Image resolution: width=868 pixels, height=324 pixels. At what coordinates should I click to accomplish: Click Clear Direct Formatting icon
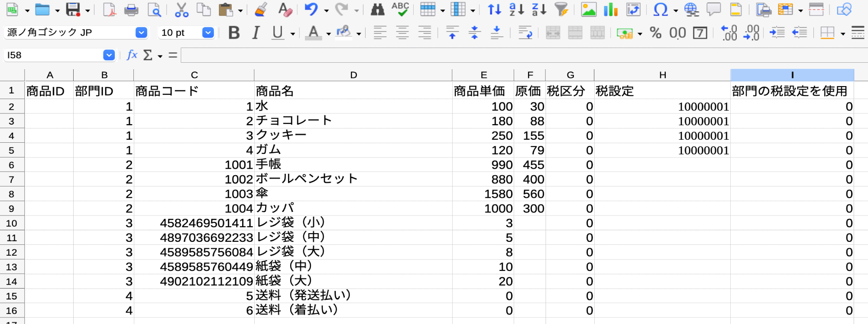pos(285,10)
